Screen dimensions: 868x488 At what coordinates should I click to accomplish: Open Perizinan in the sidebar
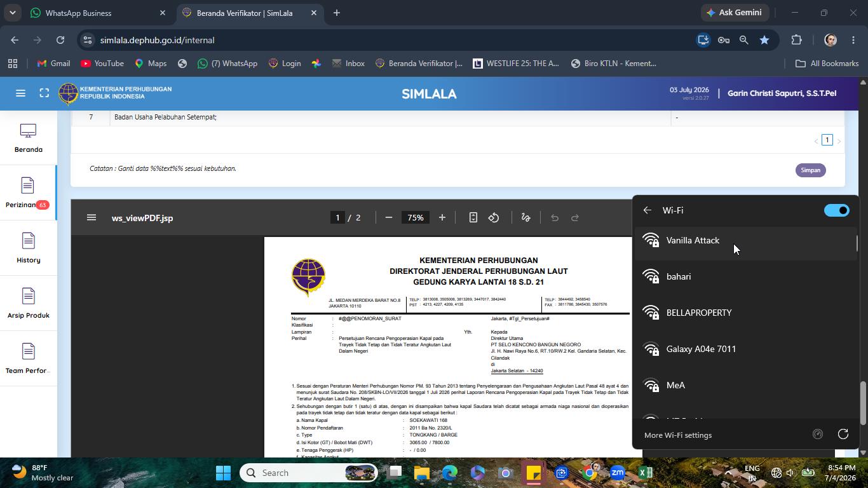coord(28,194)
